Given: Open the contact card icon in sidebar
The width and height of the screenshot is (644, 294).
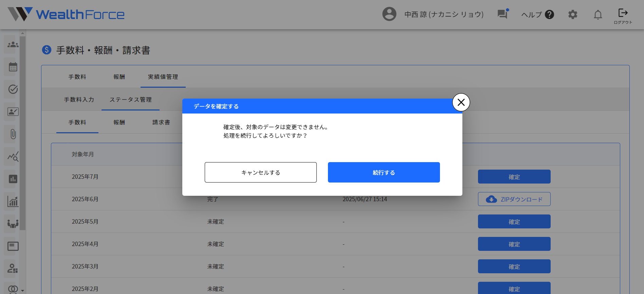Looking at the screenshot, I should tap(13, 112).
